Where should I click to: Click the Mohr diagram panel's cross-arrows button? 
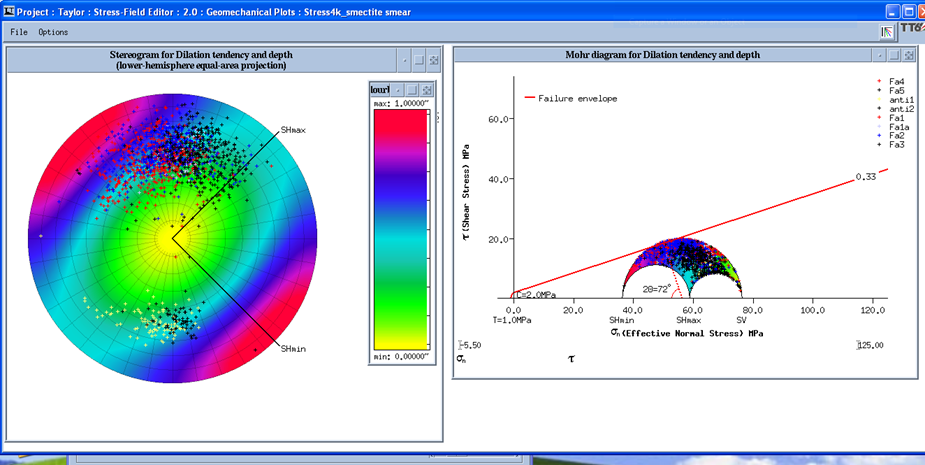(909, 55)
